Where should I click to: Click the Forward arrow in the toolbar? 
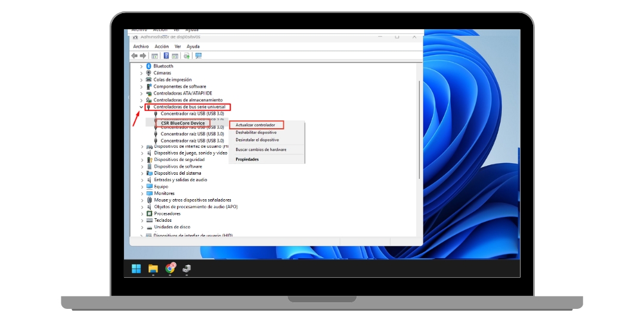(143, 55)
